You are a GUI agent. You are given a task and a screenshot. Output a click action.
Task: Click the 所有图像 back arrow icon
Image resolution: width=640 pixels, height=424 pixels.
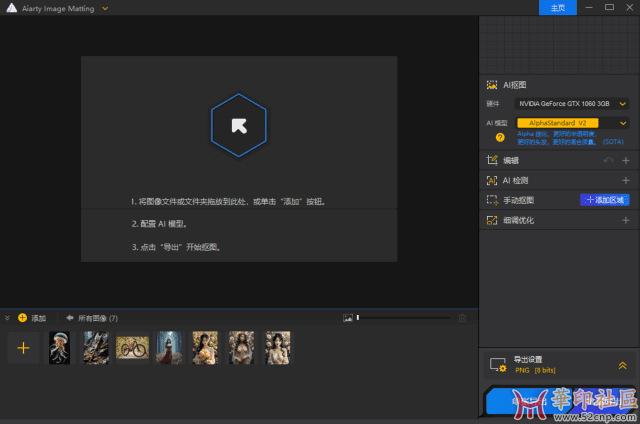click(x=70, y=318)
